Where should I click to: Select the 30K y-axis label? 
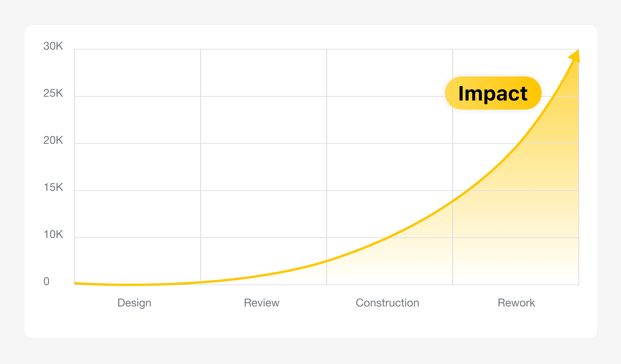(x=53, y=46)
